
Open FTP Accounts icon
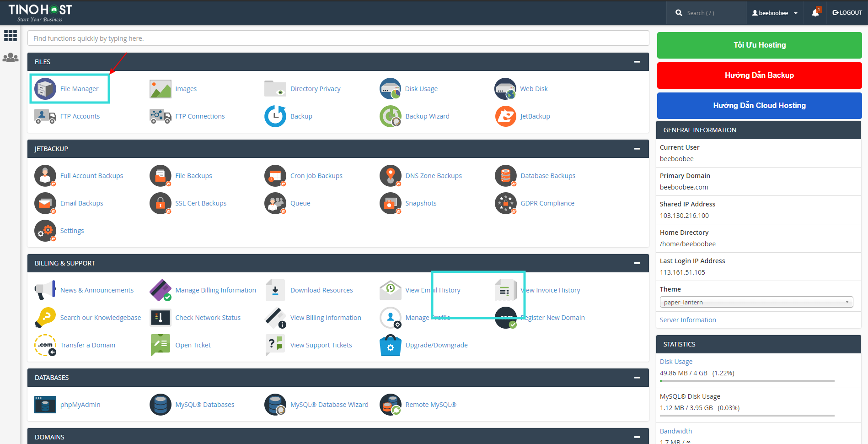(45, 116)
